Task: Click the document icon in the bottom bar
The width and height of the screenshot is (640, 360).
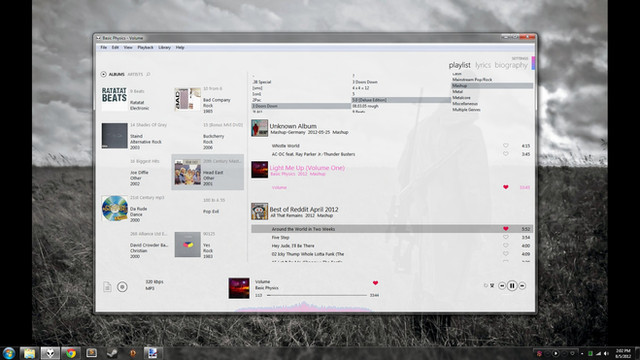Action: click(x=107, y=287)
